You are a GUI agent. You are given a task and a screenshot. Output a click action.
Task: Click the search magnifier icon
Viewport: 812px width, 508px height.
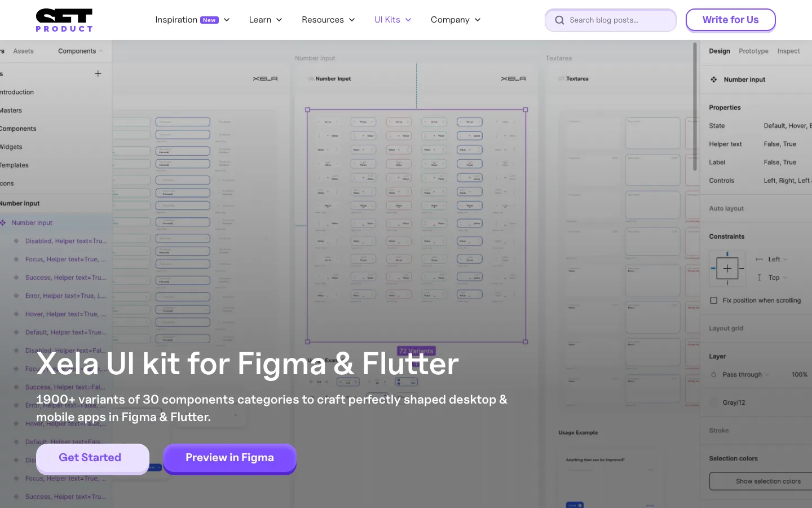click(559, 20)
